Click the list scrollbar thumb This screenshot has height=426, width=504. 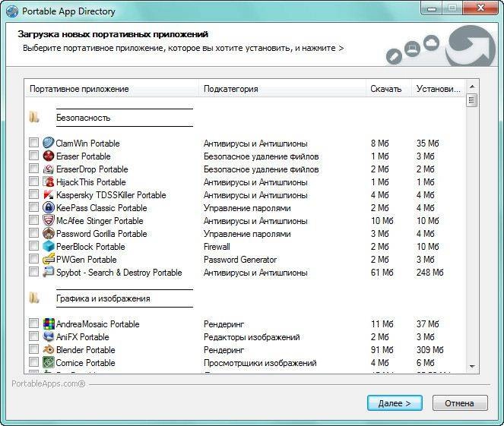tap(472, 101)
